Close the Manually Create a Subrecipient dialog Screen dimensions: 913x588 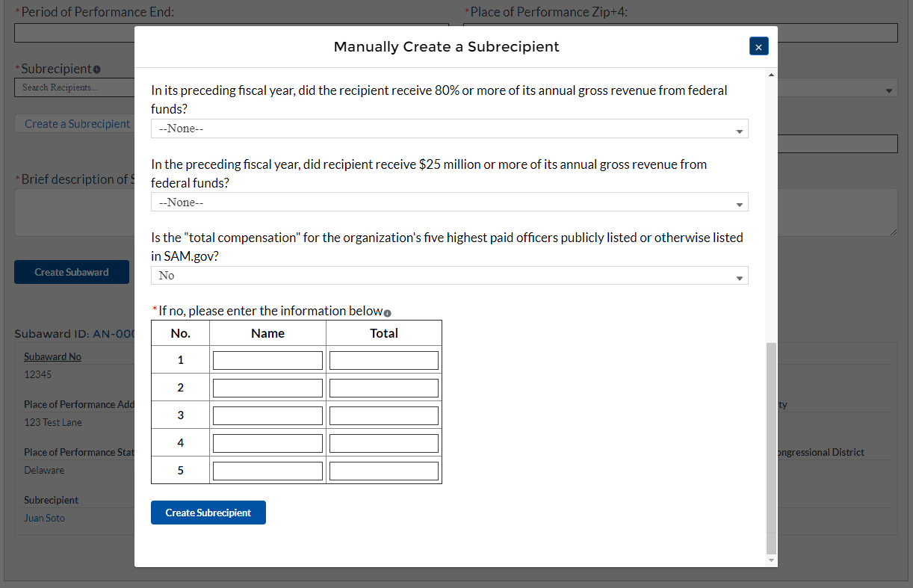758,47
